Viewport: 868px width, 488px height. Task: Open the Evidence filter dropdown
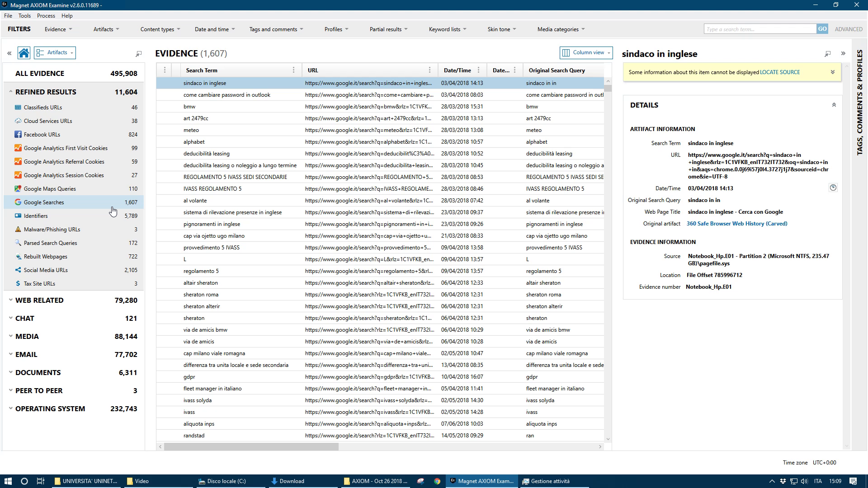pos(58,29)
